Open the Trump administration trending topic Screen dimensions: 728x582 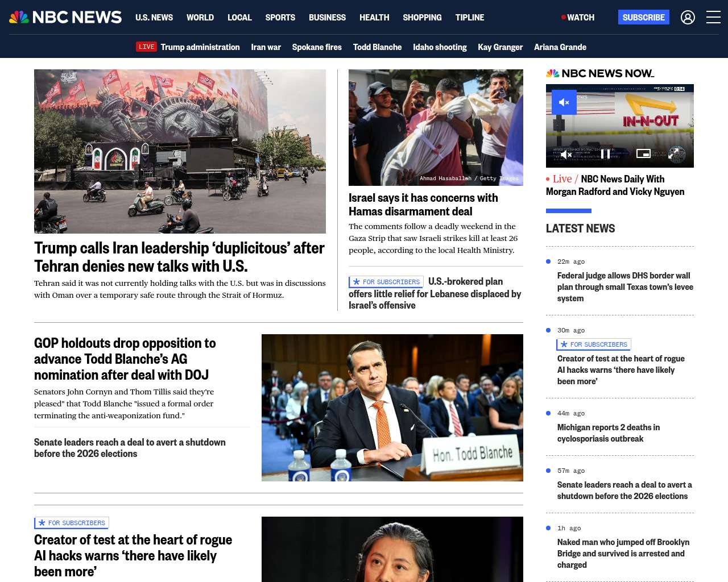[200, 47]
